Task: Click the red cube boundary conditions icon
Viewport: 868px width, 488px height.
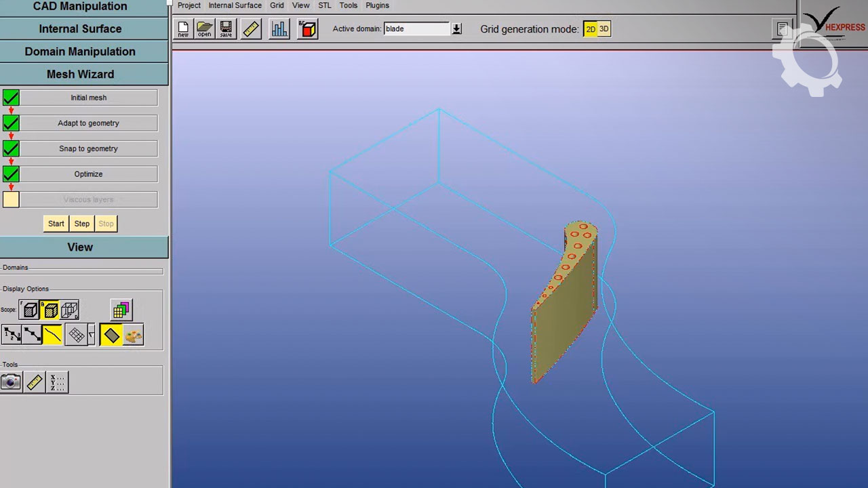Action: [x=308, y=29]
